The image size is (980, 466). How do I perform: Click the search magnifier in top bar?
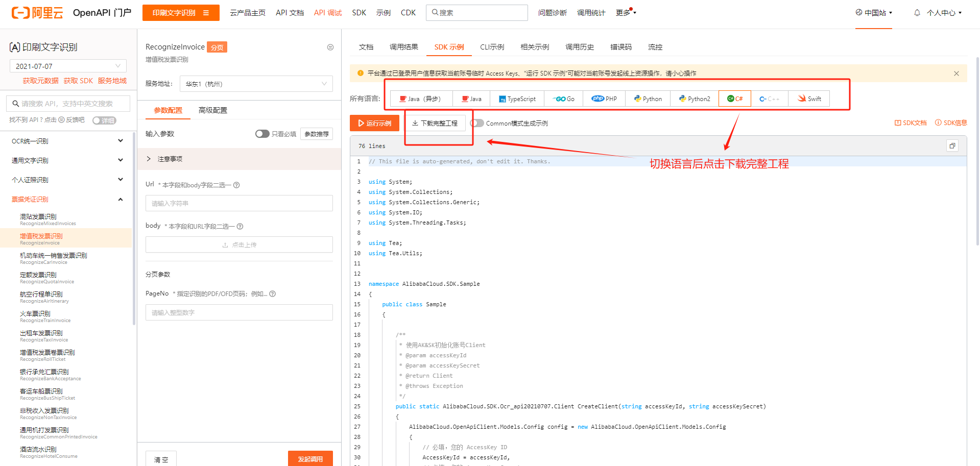[x=435, y=12]
